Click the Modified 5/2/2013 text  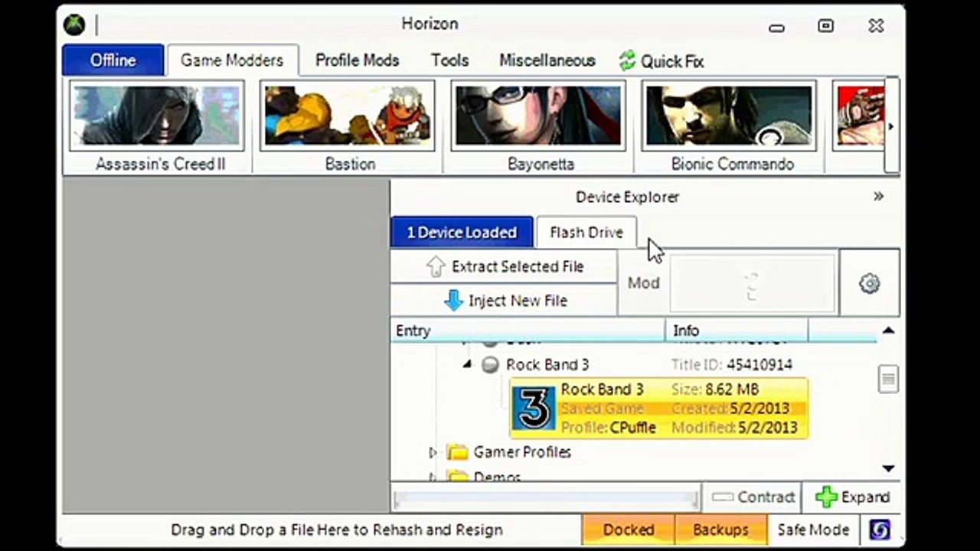coord(734,428)
